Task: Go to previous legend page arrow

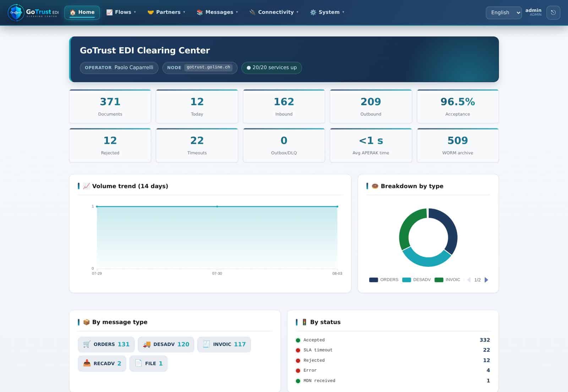Action: (x=469, y=280)
